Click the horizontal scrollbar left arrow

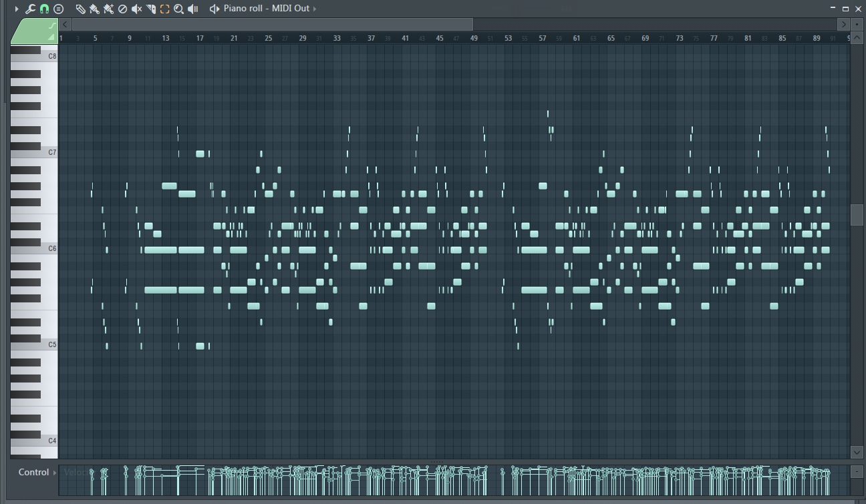(65, 25)
